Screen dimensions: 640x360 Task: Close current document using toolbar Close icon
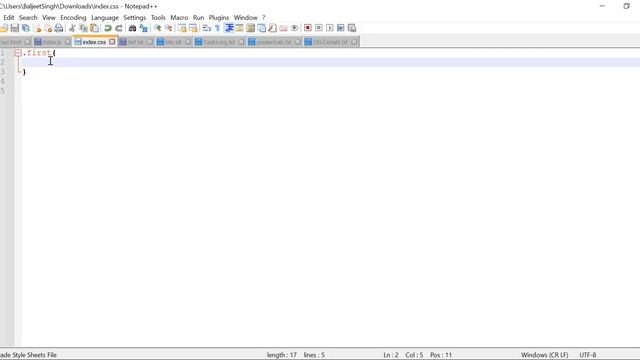pos(37,28)
